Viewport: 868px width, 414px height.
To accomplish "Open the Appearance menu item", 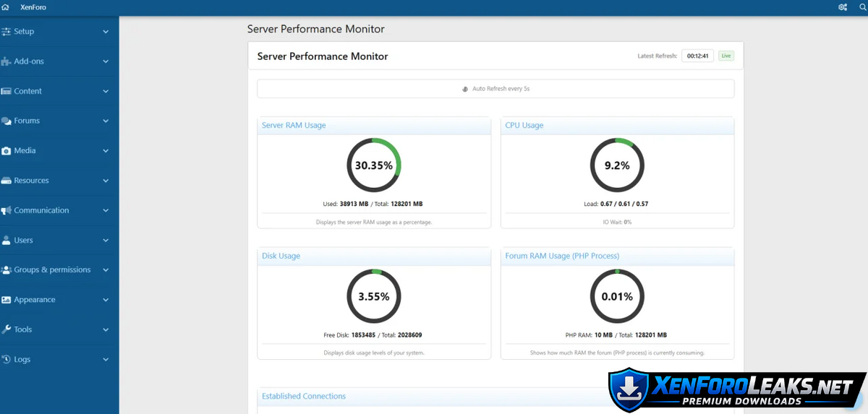I will 35,300.
